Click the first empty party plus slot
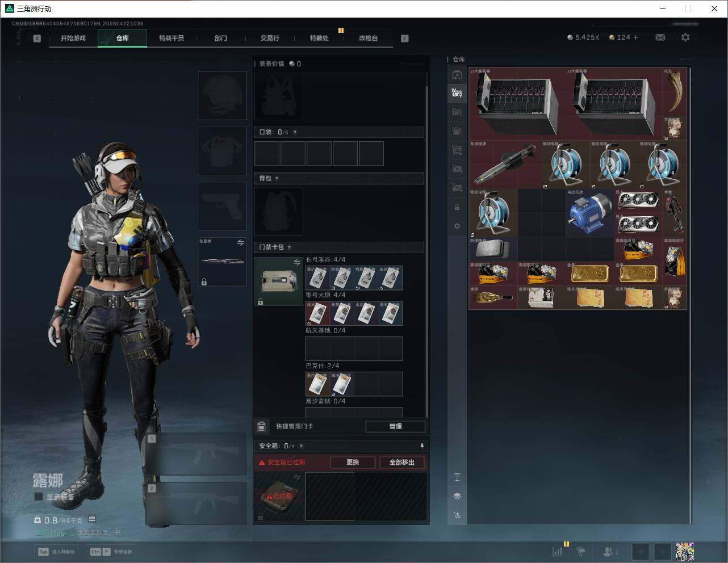 [x=641, y=552]
